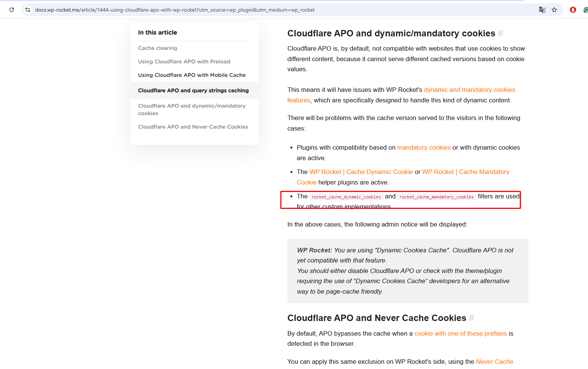Select Using Cloudflare APO with Mobile Cache
588x369 pixels.
(192, 75)
